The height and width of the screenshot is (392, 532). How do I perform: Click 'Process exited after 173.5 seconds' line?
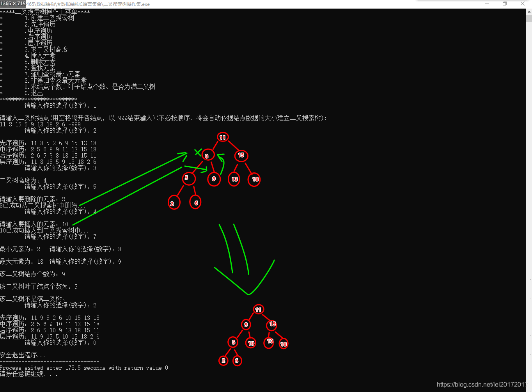pyautogui.click(x=84, y=368)
